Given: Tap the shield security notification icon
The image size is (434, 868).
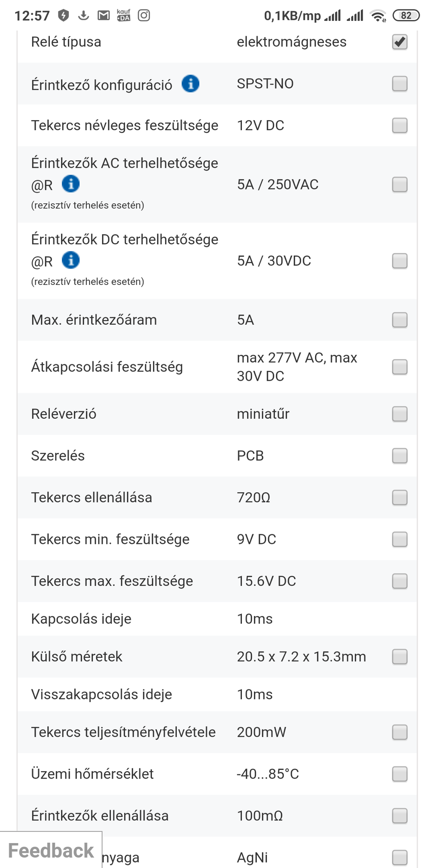Looking at the screenshot, I should tap(64, 15).
